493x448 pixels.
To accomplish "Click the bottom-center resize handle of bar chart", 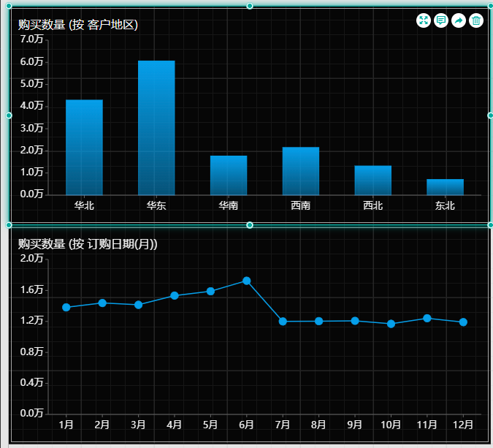I will (x=250, y=225).
